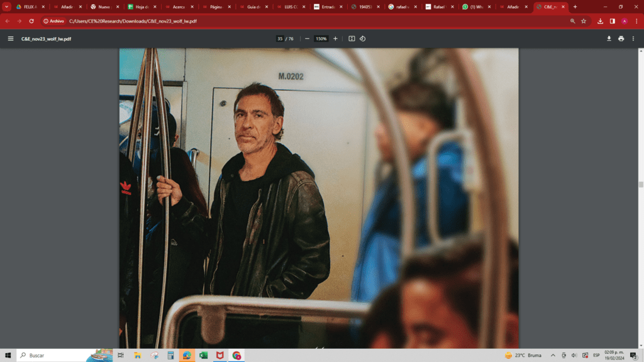644x362 pixels.
Task: Edit the page number field
Action: (280, 38)
